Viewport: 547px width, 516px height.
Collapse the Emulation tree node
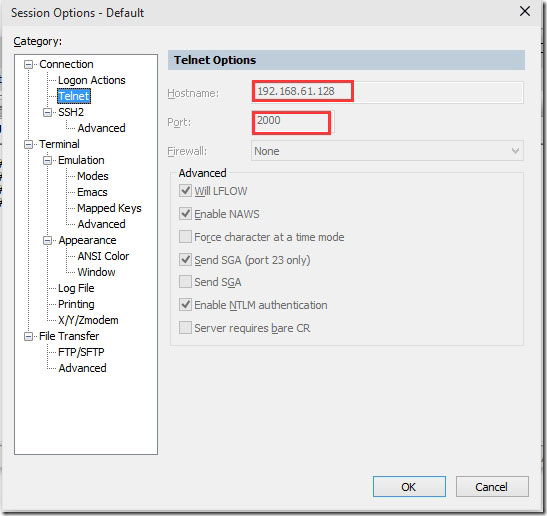pos(47,160)
